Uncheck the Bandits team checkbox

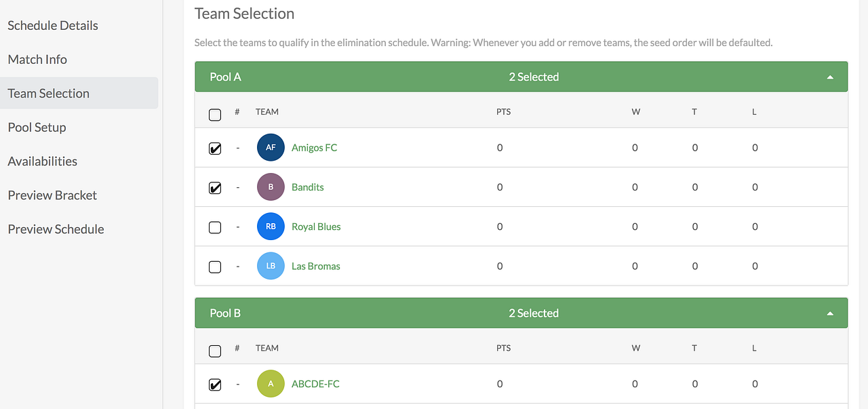(x=215, y=188)
